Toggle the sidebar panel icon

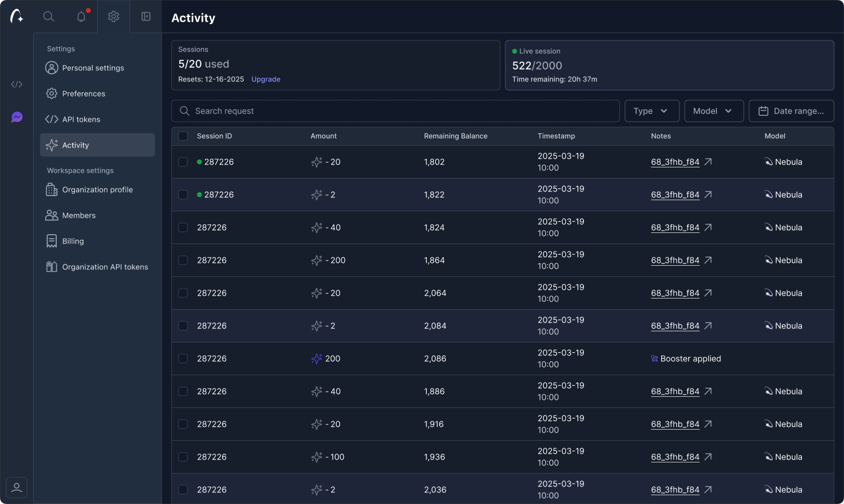click(145, 16)
